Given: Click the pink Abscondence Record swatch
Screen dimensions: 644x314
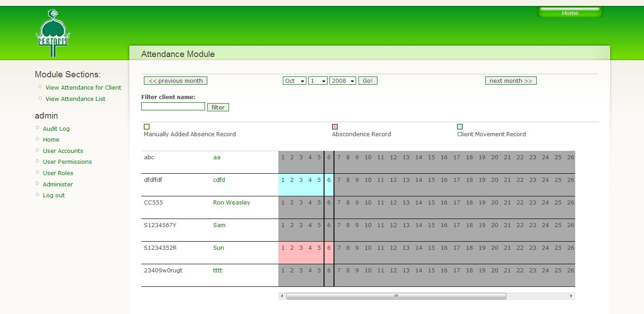Looking at the screenshot, I should (335, 127).
